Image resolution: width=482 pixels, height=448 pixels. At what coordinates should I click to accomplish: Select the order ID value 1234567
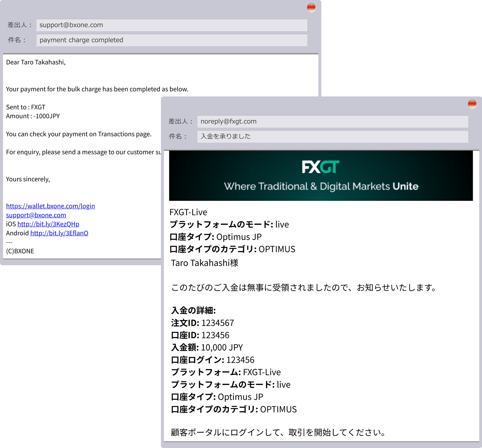click(x=217, y=323)
